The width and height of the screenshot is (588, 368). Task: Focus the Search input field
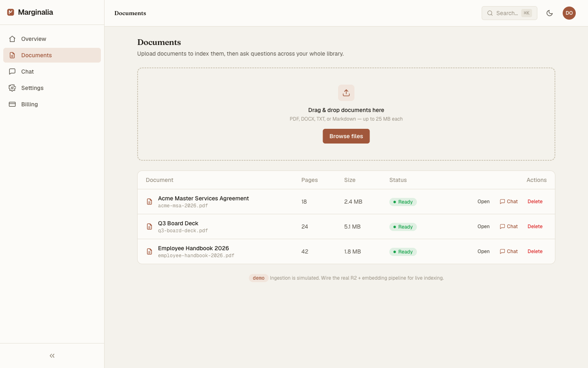pos(509,13)
